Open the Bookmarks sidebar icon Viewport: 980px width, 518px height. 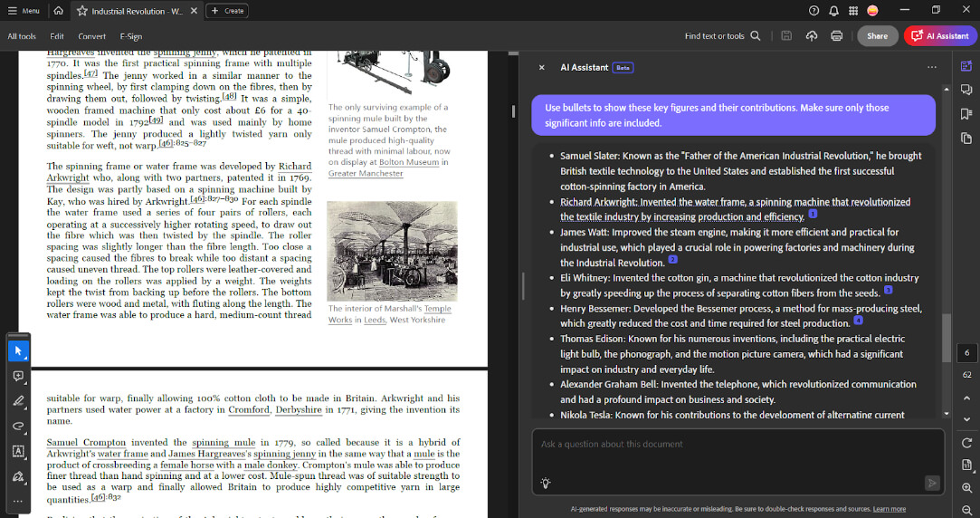pyautogui.click(x=966, y=114)
